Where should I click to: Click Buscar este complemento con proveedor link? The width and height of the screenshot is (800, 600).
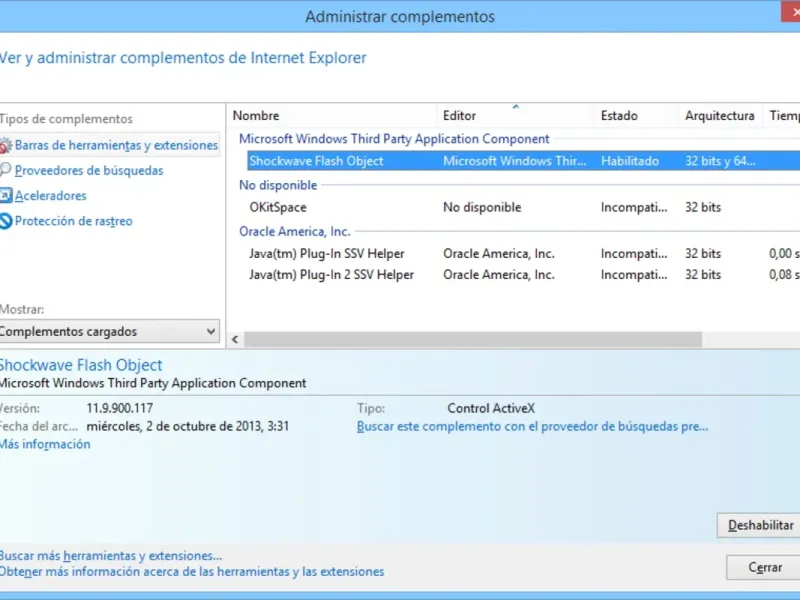(x=532, y=427)
